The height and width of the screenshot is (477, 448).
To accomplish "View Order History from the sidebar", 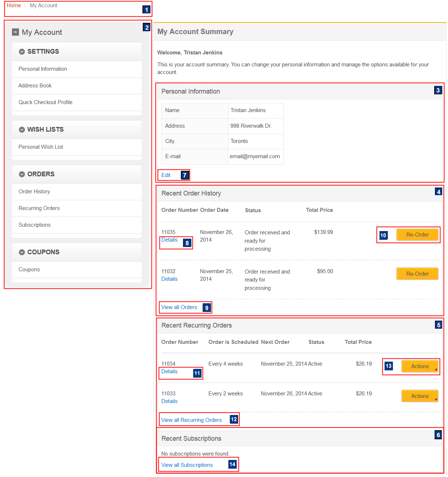I will pyautogui.click(x=34, y=191).
